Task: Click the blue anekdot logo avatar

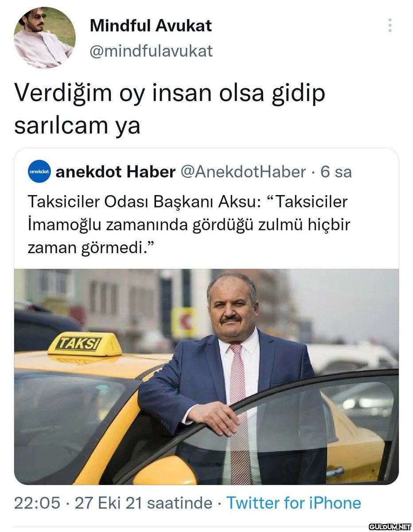Action: click(39, 171)
